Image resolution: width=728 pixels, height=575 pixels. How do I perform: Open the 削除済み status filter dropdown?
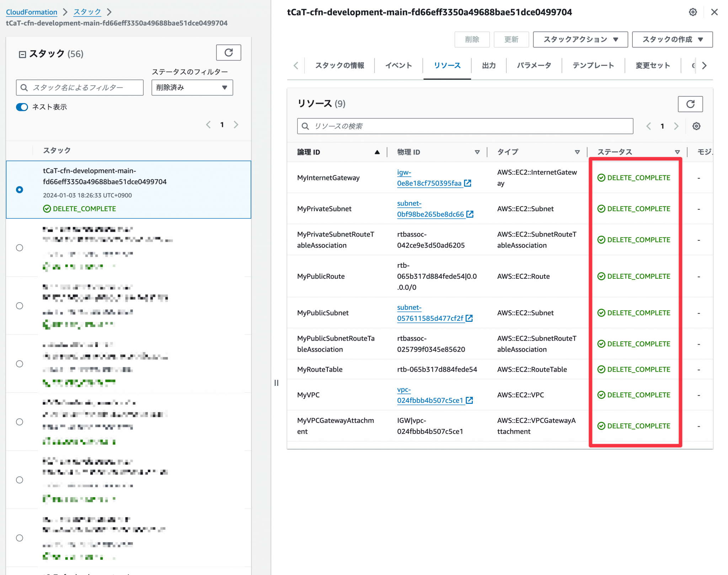(192, 87)
